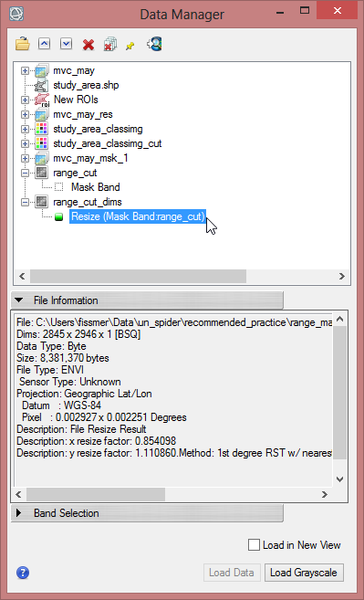Viewport: 364px width, 600px height.
Task: Click the horizontal scrollbar under the file tree
Action: point(182,276)
